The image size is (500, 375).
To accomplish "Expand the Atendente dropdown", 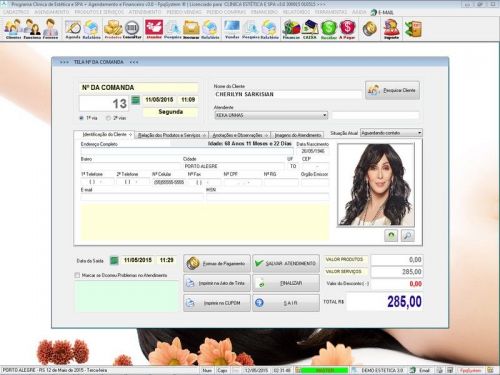I will pos(324,115).
